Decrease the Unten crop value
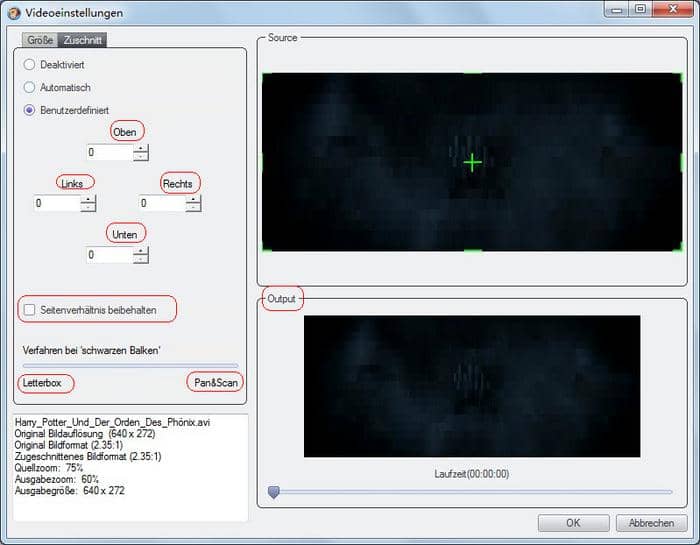Screen dimensions: 700x545 point(141,259)
